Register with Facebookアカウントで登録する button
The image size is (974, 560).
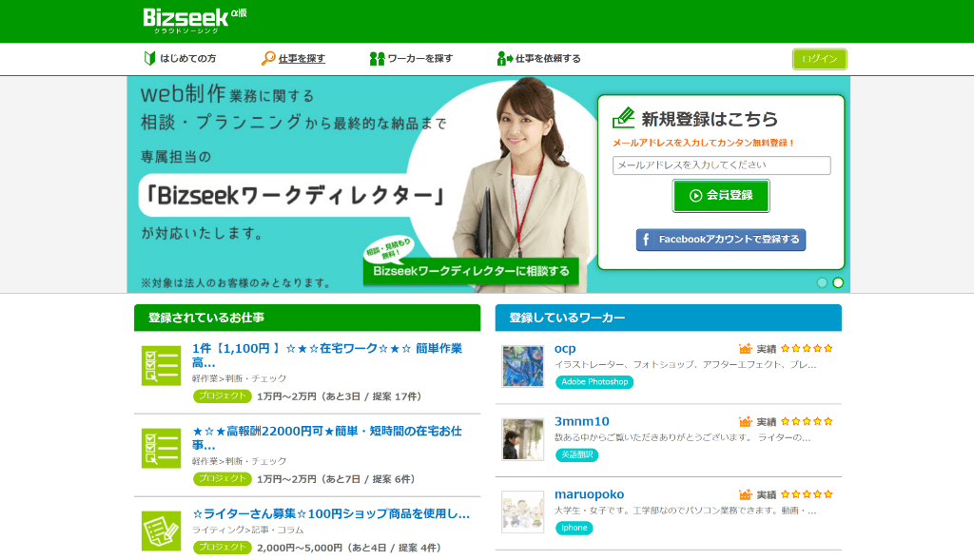coord(720,240)
